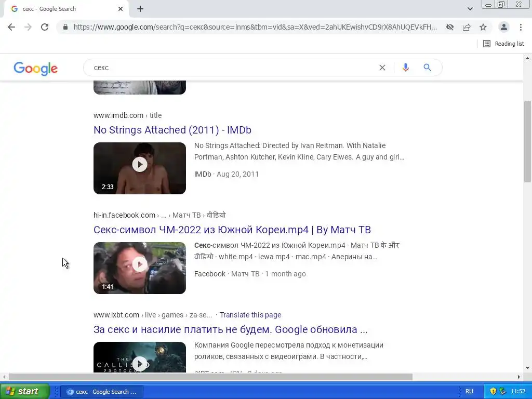Click the Google logo
This screenshot has height=399, width=532.
[x=36, y=68]
